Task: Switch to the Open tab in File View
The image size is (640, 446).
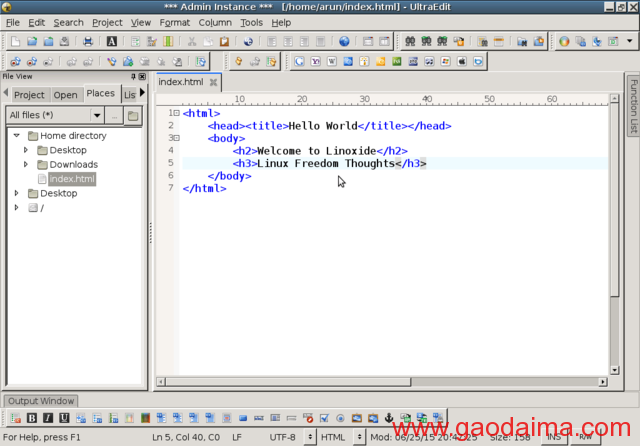Action: pyautogui.click(x=65, y=95)
